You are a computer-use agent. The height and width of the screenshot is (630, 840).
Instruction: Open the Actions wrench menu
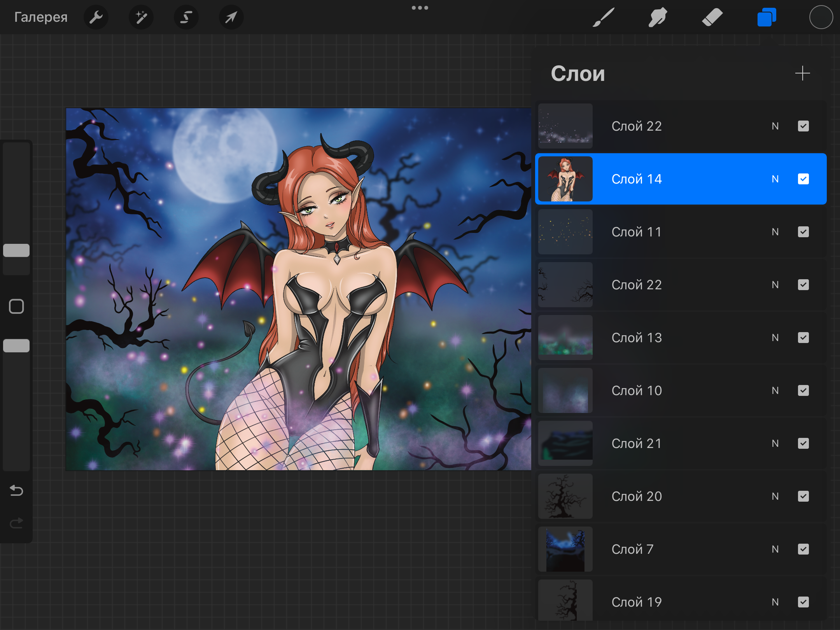point(96,17)
